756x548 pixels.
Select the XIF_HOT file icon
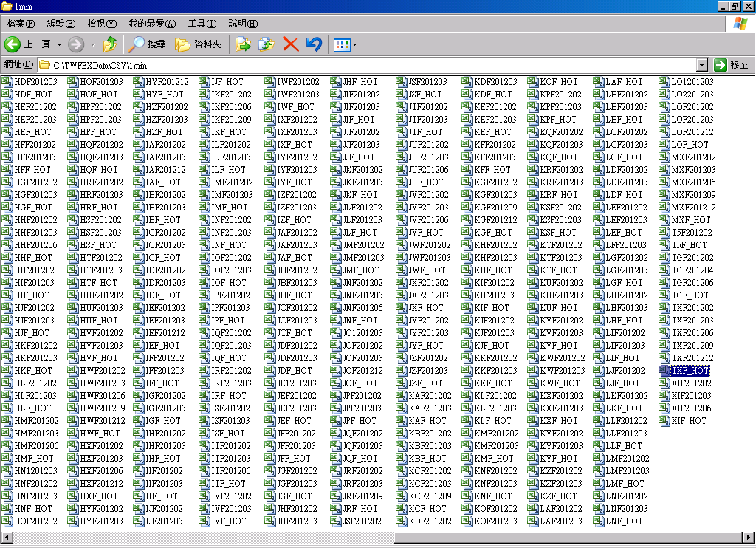[x=664, y=421]
